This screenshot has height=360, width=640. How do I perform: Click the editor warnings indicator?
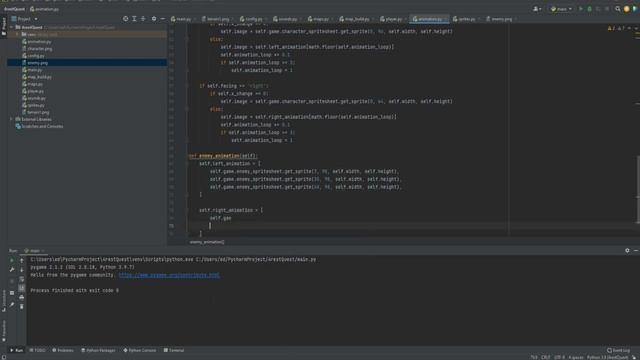pyautogui.click(x=615, y=28)
